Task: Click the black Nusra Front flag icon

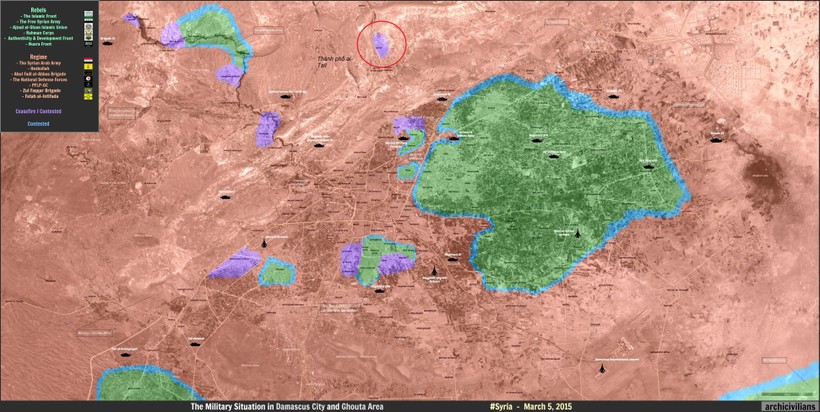Action: click(x=88, y=43)
